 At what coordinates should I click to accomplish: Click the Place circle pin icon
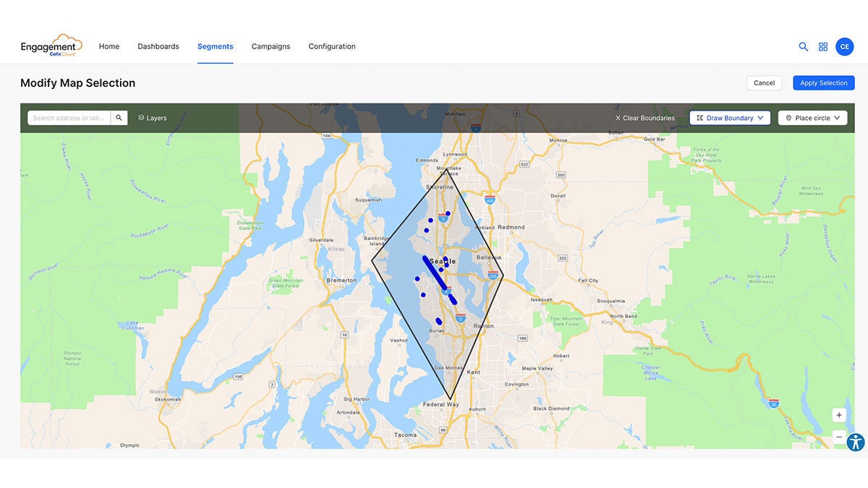[x=788, y=117]
